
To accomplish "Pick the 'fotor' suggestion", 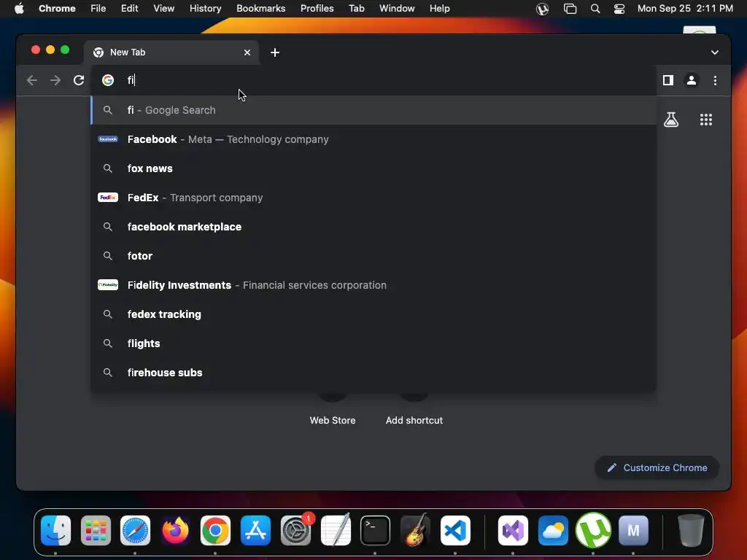I will pos(373,256).
